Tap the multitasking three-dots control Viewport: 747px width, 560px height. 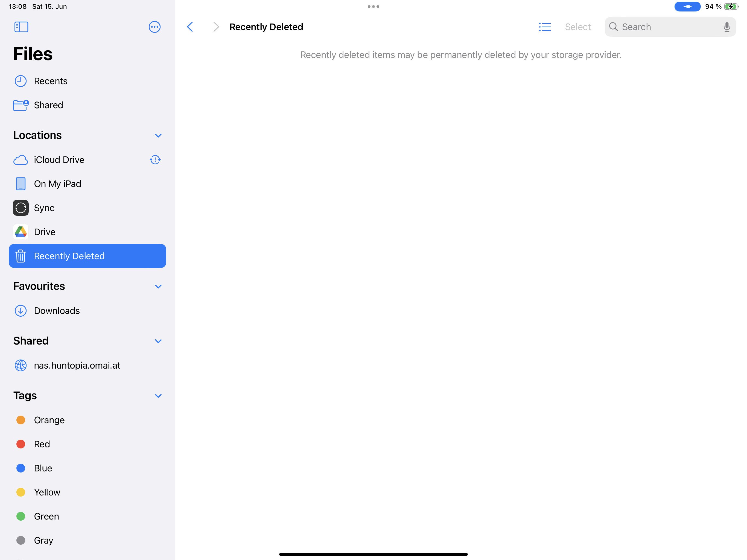click(x=373, y=6)
